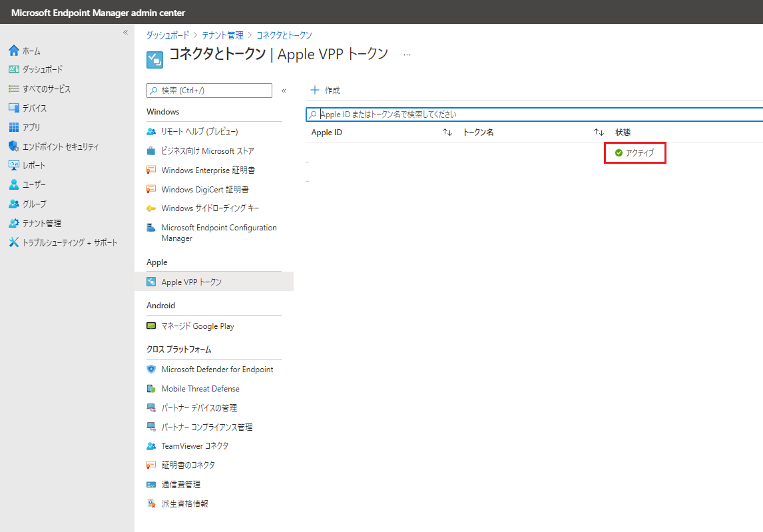Image resolution: width=763 pixels, height=532 pixels.
Task: Open ダッシュボード breadcrumb link
Action: point(167,35)
